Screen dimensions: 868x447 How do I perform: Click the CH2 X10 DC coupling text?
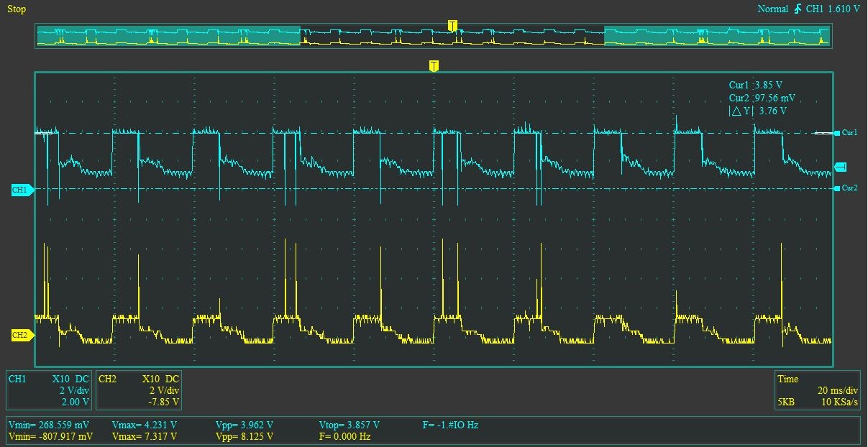(160, 379)
